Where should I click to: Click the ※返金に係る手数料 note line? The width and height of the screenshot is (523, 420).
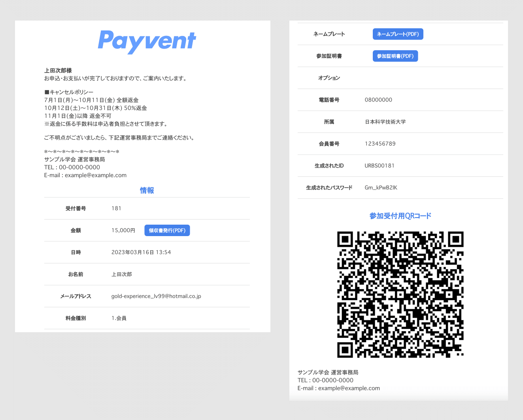tap(106, 124)
